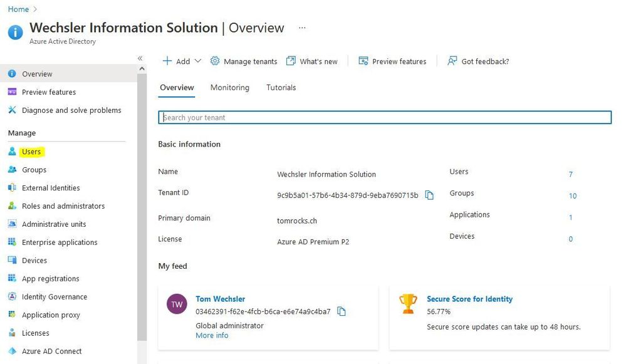Copy Tom Wechsler's object ID
The image size is (626, 364).
[x=342, y=311]
